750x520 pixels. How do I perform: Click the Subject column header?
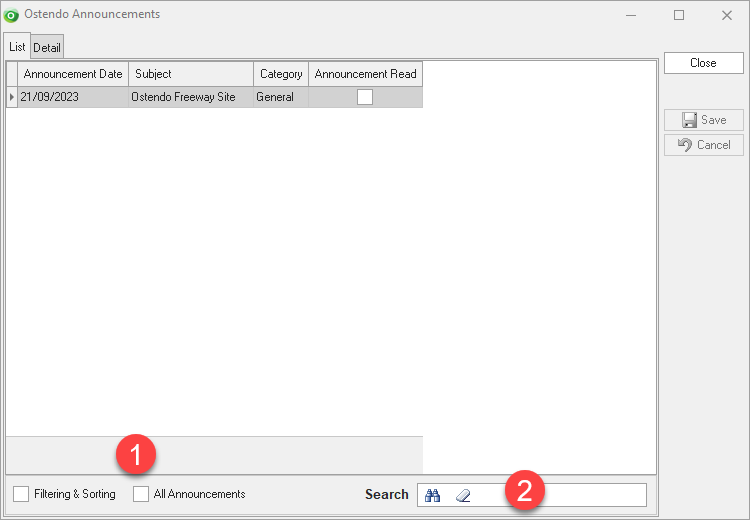(191, 74)
